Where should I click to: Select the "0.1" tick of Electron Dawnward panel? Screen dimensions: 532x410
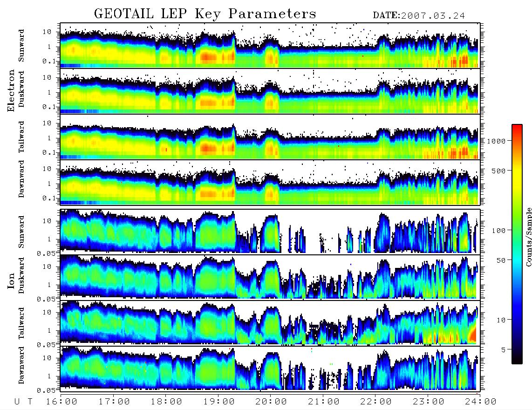pyautogui.click(x=48, y=198)
